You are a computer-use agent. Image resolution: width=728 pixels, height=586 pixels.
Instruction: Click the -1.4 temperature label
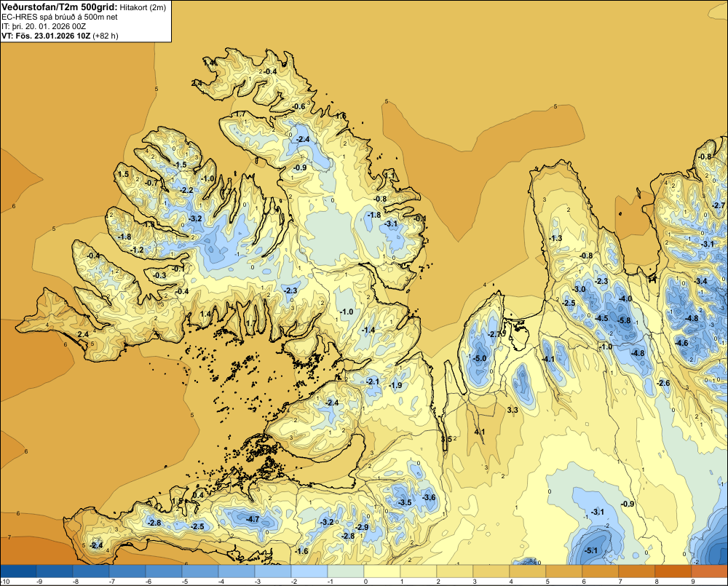tap(368, 330)
